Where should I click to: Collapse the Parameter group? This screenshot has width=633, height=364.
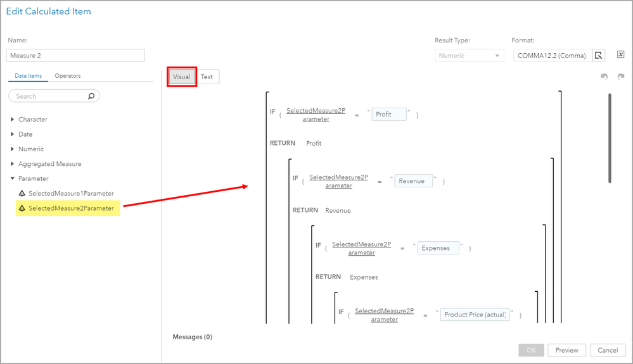pyautogui.click(x=13, y=179)
